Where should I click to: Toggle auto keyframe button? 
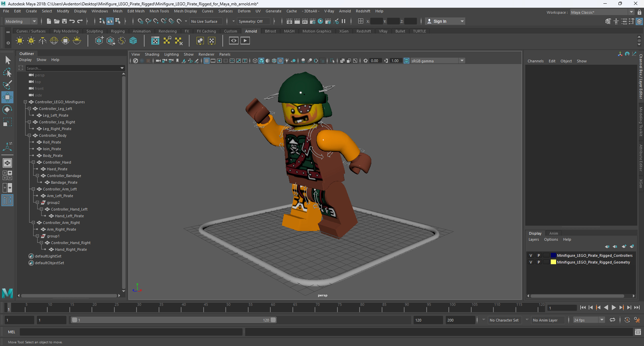pyautogui.click(x=627, y=320)
